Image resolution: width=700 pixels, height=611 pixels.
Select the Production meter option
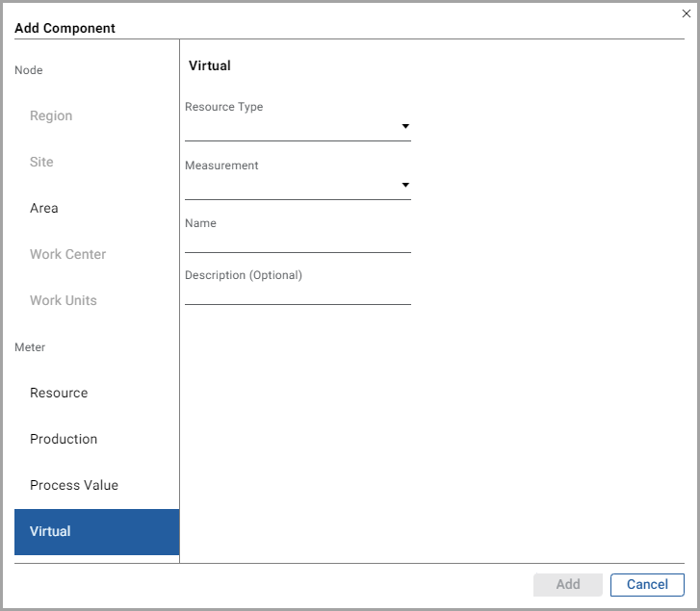(64, 439)
